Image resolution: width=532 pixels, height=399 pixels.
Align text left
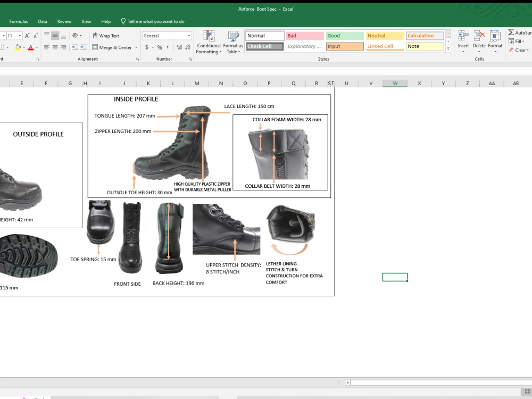click(47, 47)
